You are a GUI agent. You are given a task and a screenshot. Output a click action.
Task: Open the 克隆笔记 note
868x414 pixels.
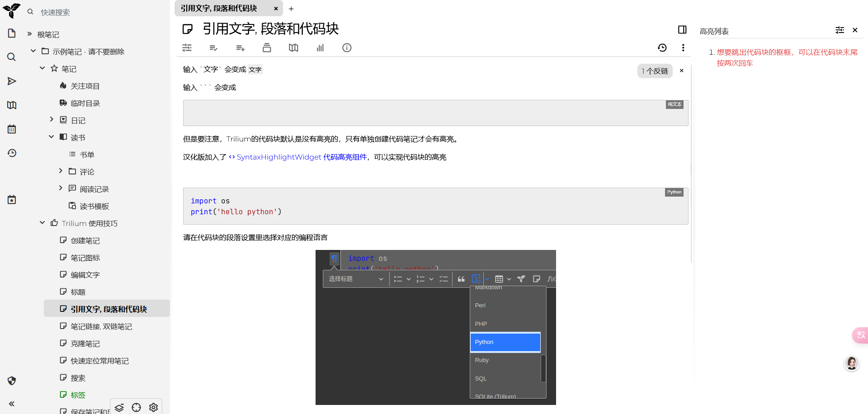[x=85, y=343]
